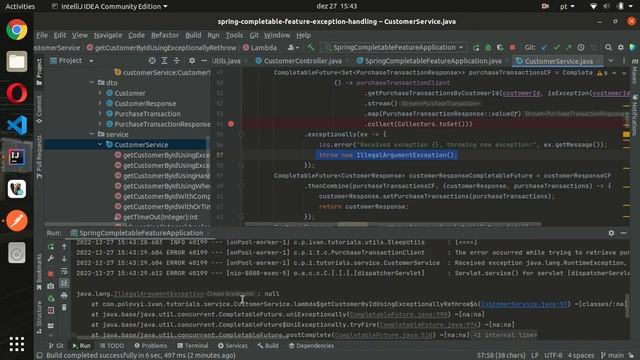Screen dimensions: 640x360
Task: Click Git push arrow icon
Action: coord(569,48)
